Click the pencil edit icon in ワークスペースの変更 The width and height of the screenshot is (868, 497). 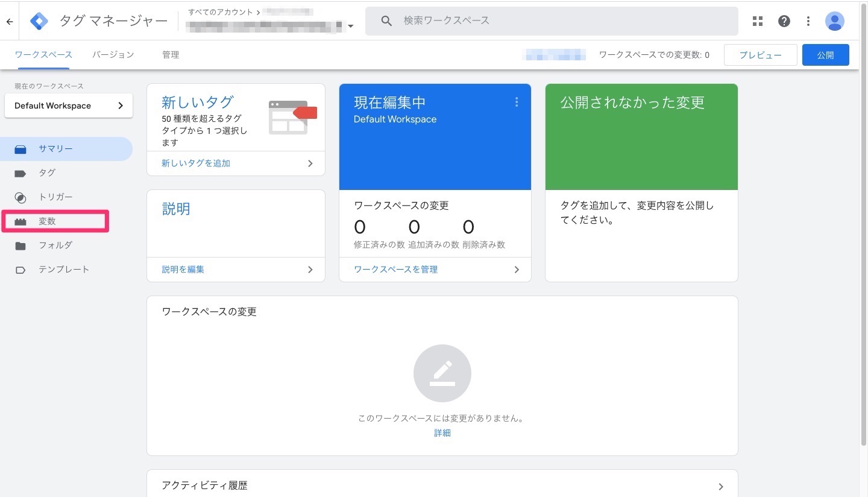(442, 373)
